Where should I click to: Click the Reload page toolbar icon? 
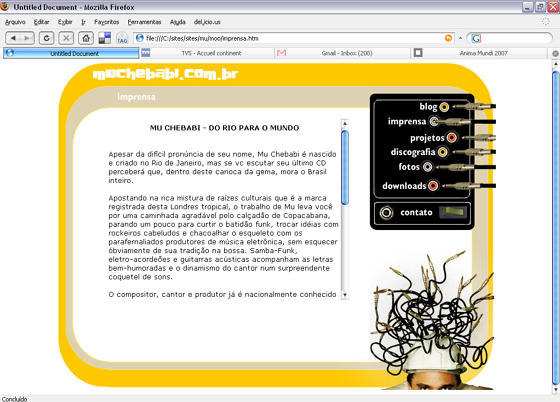(x=46, y=38)
